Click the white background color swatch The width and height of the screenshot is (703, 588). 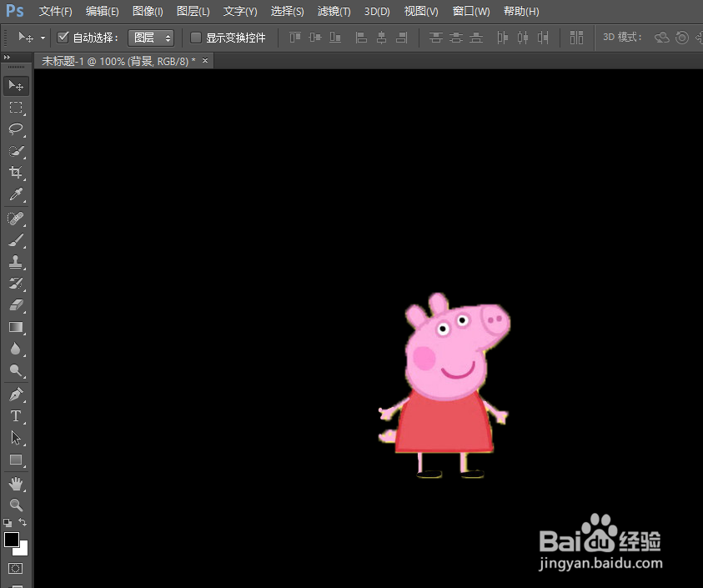pyautogui.click(x=22, y=550)
